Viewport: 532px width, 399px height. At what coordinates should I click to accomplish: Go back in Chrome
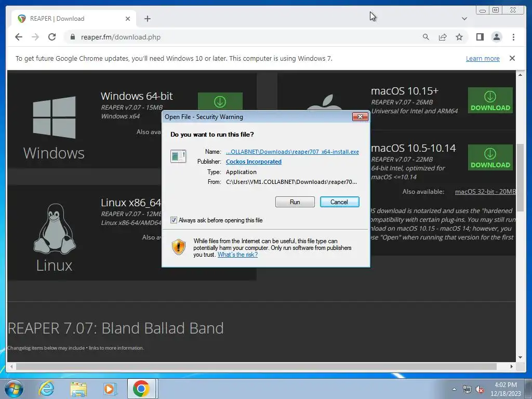(19, 37)
